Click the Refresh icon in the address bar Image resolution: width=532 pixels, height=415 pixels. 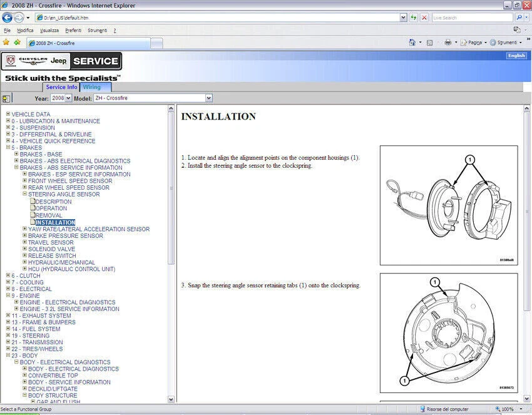(414, 18)
